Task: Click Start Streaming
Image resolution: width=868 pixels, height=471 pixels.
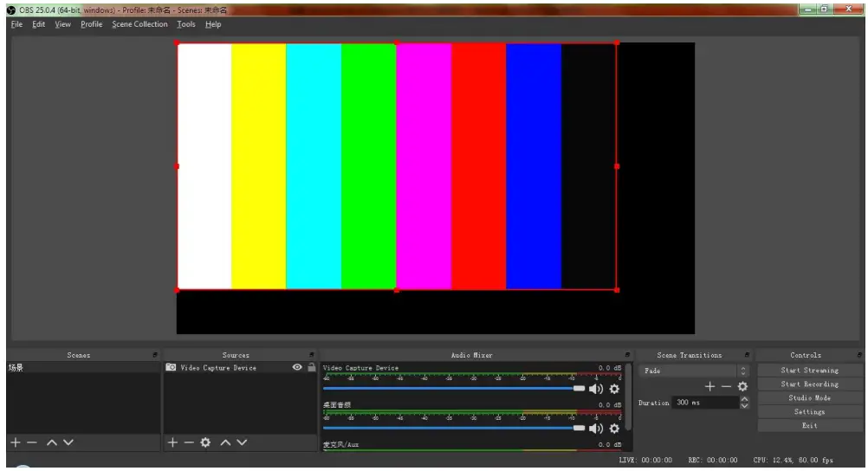Action: 809,371
